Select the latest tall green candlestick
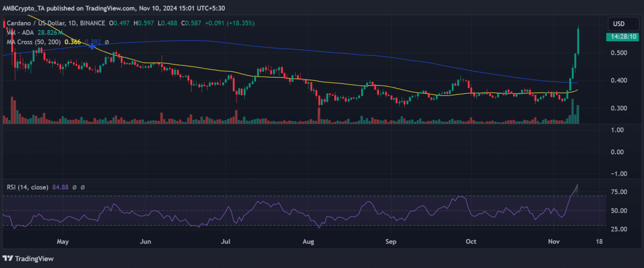 point(577,41)
